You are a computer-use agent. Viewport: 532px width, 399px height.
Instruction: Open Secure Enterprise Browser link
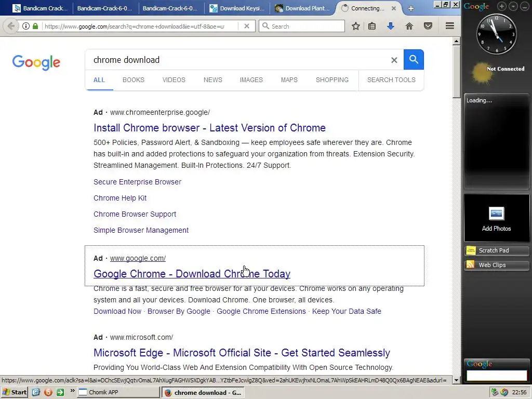tap(137, 182)
